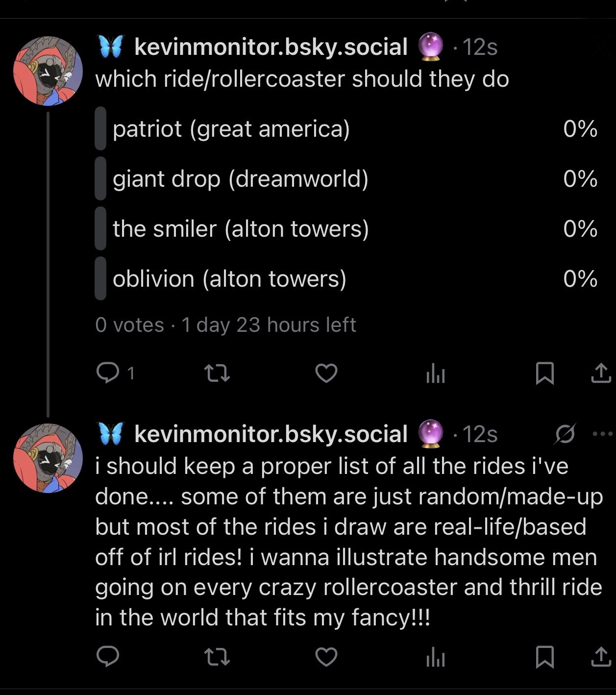Open kevinmonitor.bsky.social profile from poll post
Image resolution: width=616 pixels, height=695 pixels.
point(271,47)
